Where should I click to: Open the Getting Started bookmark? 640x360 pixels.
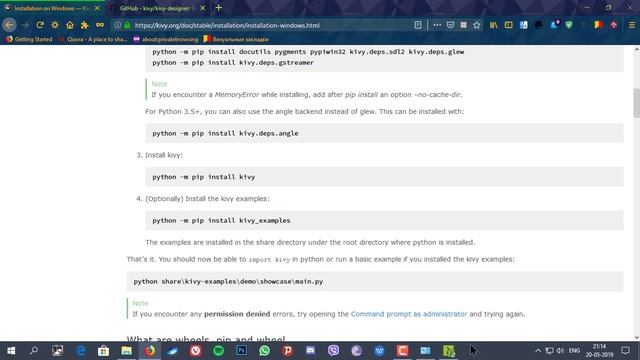29,39
